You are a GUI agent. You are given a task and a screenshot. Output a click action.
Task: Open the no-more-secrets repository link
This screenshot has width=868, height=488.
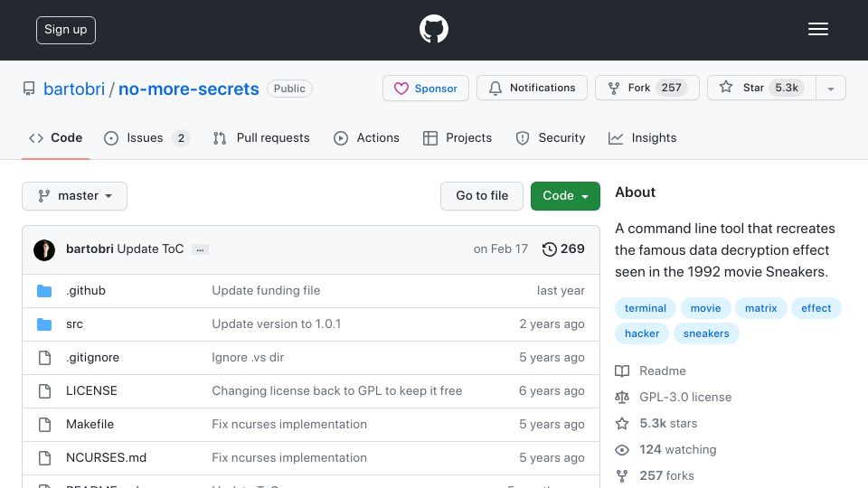[189, 89]
